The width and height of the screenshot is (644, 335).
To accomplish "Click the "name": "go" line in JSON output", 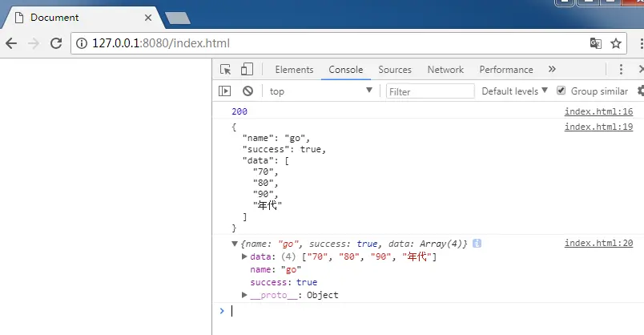I will pos(276,138).
